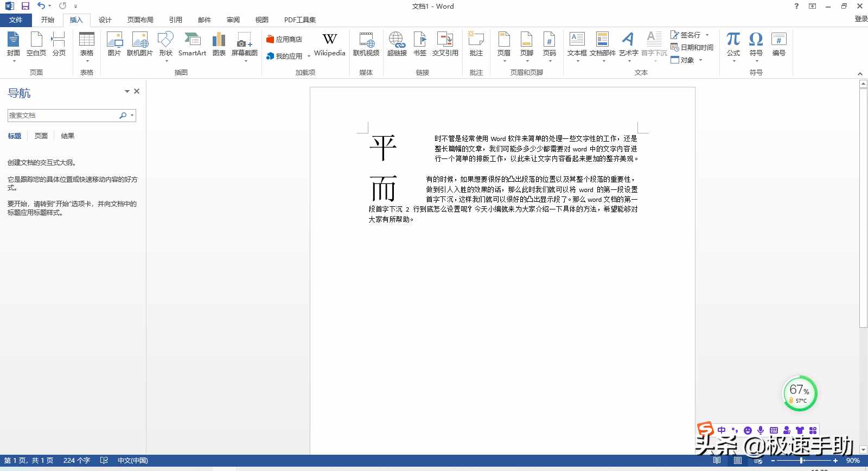This screenshot has width=868, height=471.
Task: Click the language indicator 中文(中国)
Action: coord(133,461)
